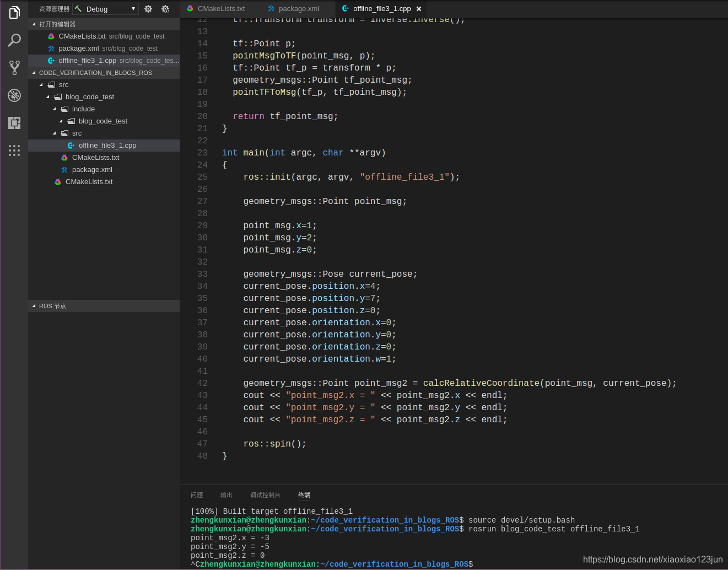Open the Source Control view
Image resolution: width=728 pixels, height=570 pixels.
[14, 67]
